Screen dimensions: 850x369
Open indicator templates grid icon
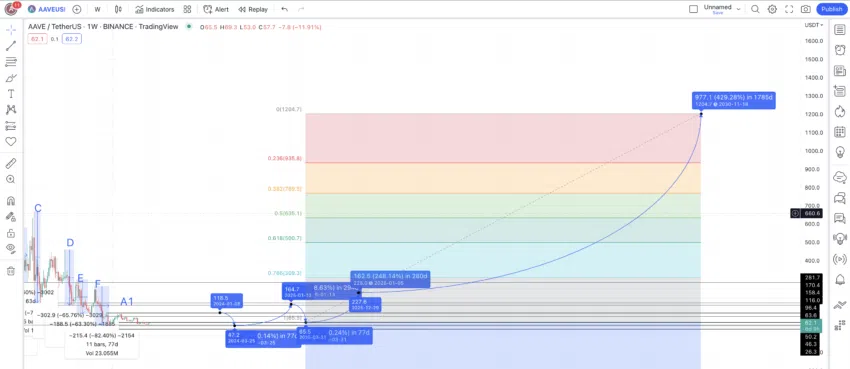coord(187,9)
